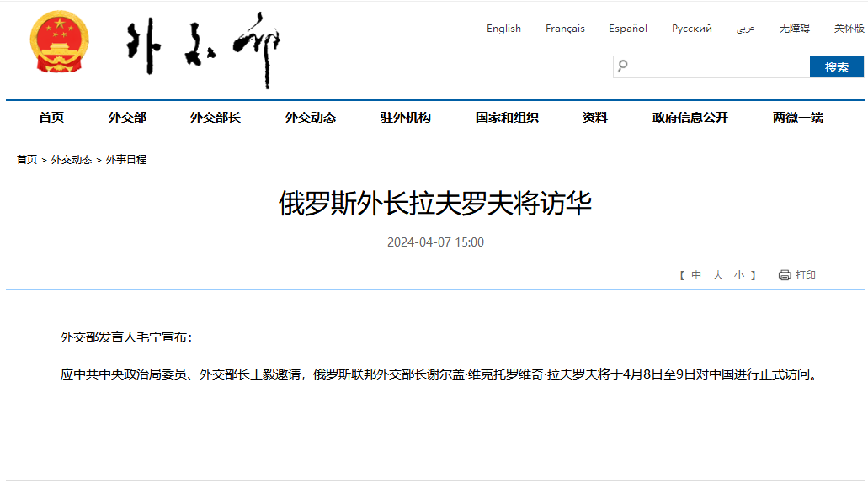
Task: Enable the 关怀版 care mode
Action: click(x=849, y=29)
